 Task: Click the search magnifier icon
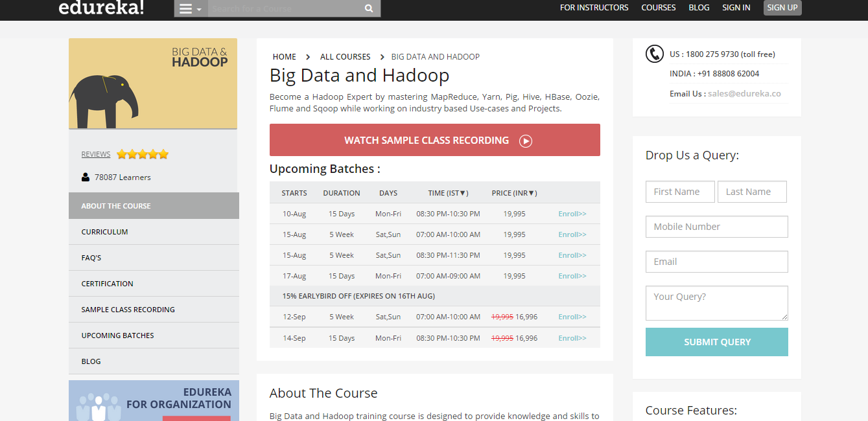click(369, 8)
